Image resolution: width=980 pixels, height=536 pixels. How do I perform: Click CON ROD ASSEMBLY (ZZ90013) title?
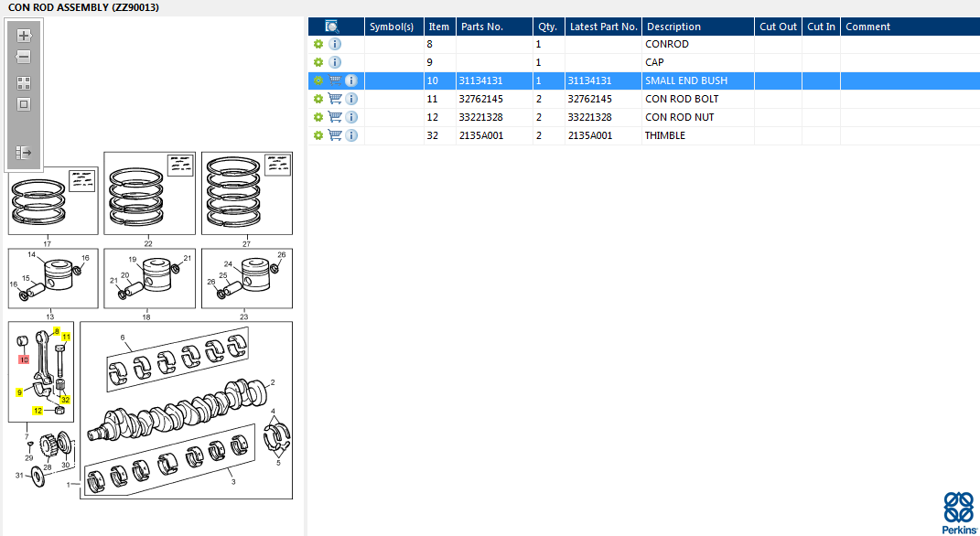tap(83, 7)
